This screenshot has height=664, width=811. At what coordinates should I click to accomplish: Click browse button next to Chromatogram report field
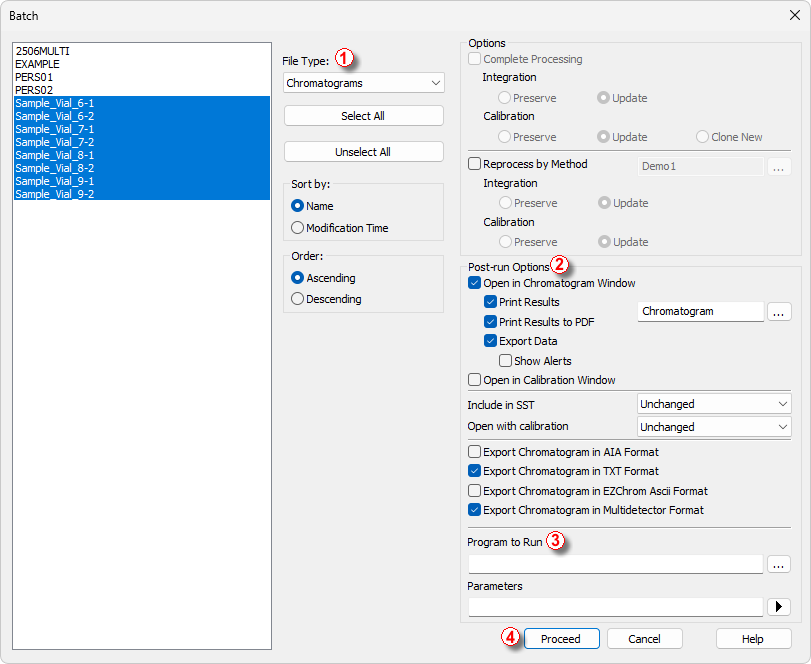point(779,312)
